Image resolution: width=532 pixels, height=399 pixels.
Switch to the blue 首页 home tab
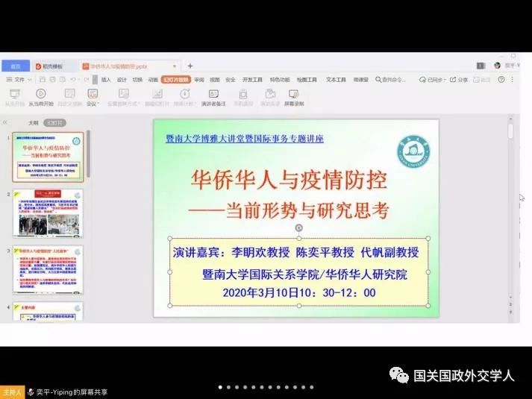pyautogui.click(x=16, y=66)
